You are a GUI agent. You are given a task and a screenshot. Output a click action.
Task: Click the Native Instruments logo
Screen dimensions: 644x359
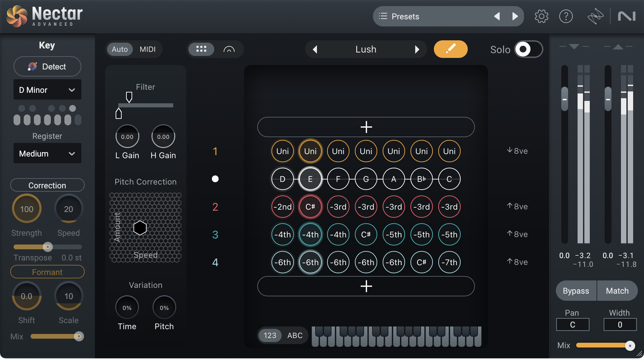point(627,16)
